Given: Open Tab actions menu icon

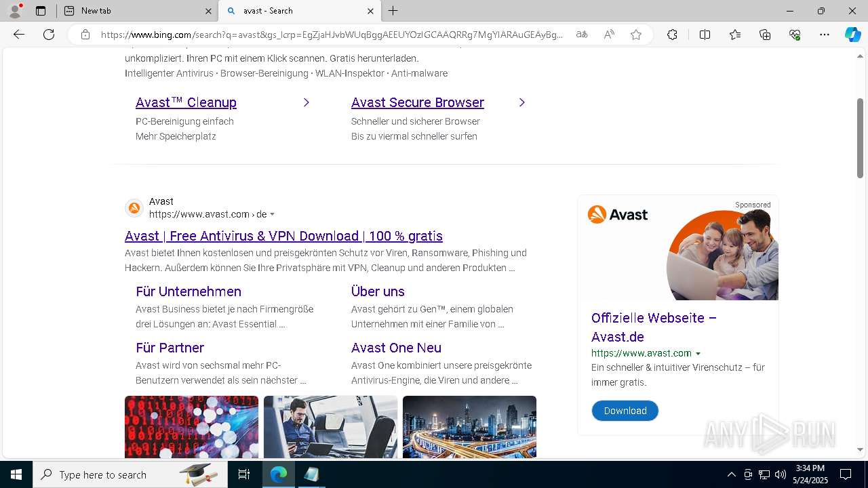Looking at the screenshot, I should 41,11.
